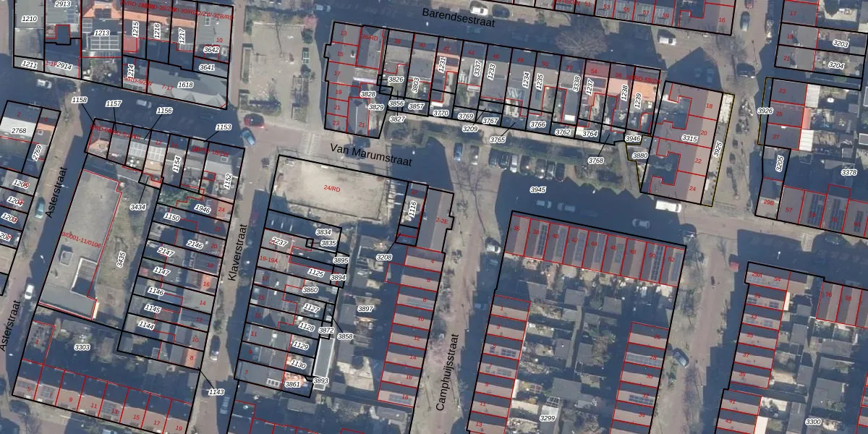Screen dimensions: 868x434
Task: Select the Barendsestraat street name
Action: tap(458, 18)
